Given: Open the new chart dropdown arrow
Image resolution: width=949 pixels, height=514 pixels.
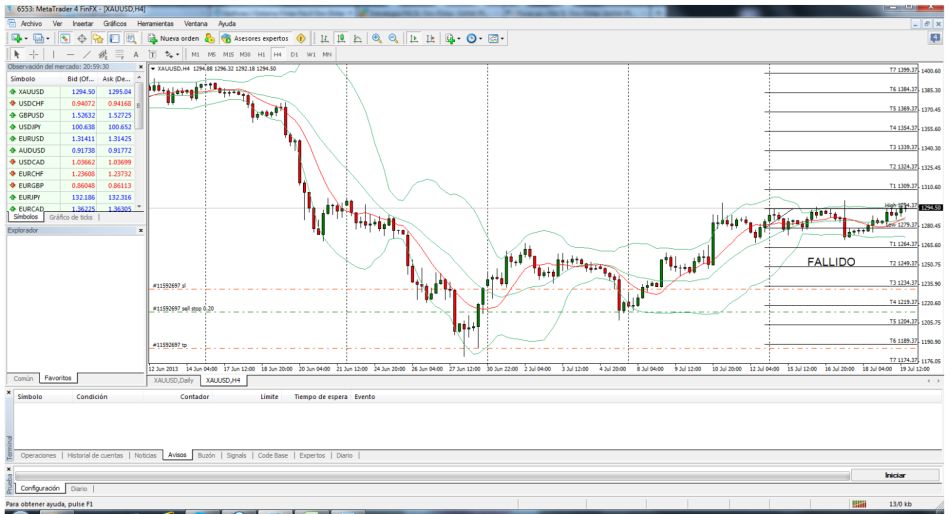Looking at the screenshot, I should pos(26,38).
